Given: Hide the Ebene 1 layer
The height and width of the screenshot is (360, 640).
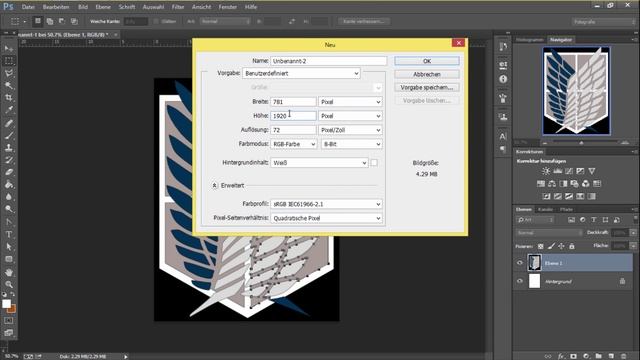Looking at the screenshot, I should click(520, 263).
